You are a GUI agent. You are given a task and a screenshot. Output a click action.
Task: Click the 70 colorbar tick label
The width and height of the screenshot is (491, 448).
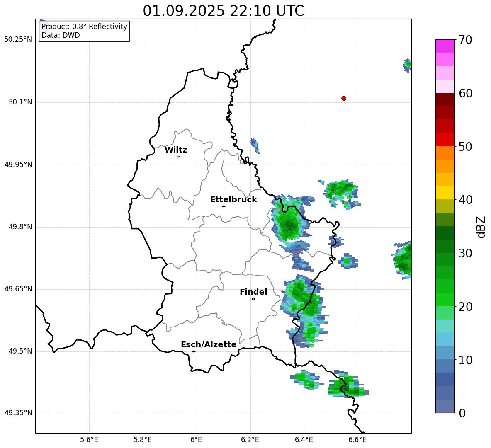point(465,40)
